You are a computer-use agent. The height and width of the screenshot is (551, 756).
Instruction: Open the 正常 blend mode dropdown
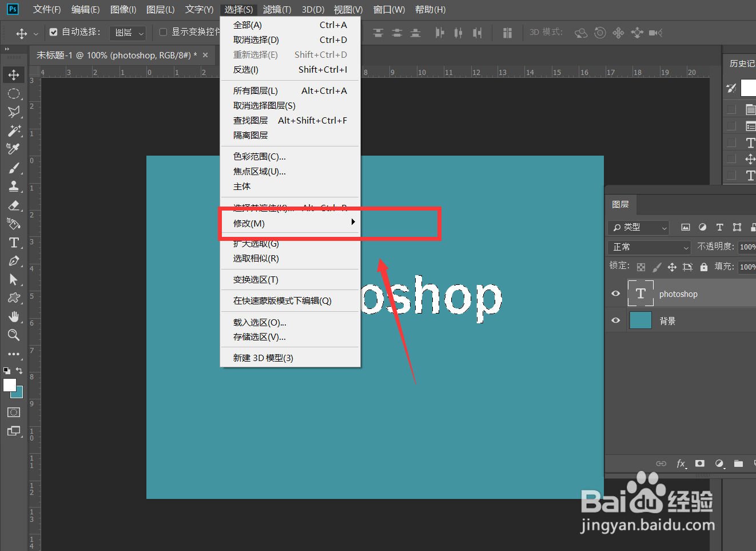click(x=650, y=247)
